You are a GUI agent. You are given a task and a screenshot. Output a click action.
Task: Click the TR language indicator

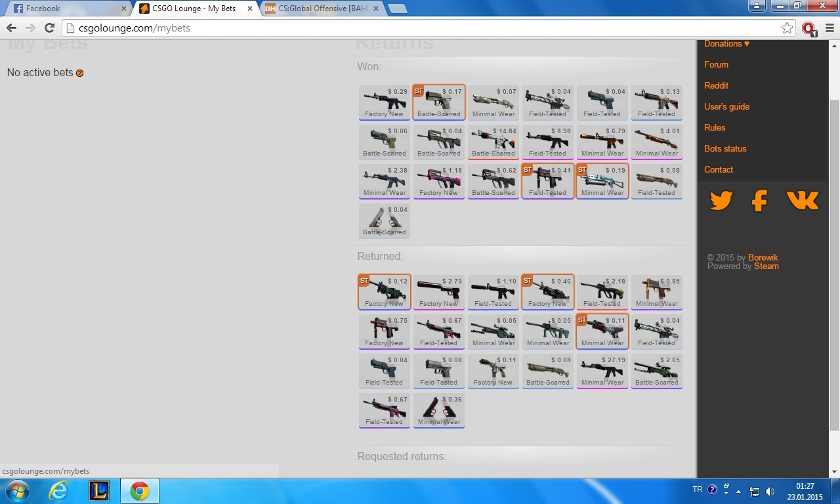click(697, 490)
